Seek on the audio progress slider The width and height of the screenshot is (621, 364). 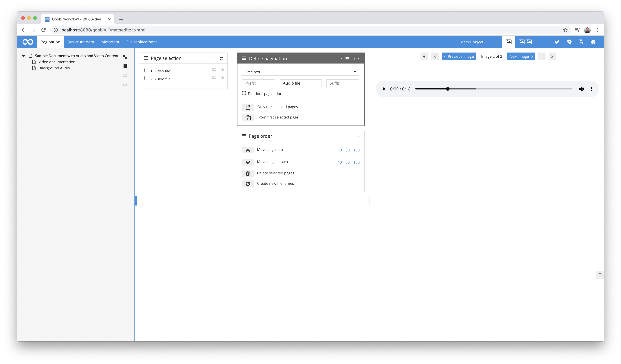pos(493,89)
